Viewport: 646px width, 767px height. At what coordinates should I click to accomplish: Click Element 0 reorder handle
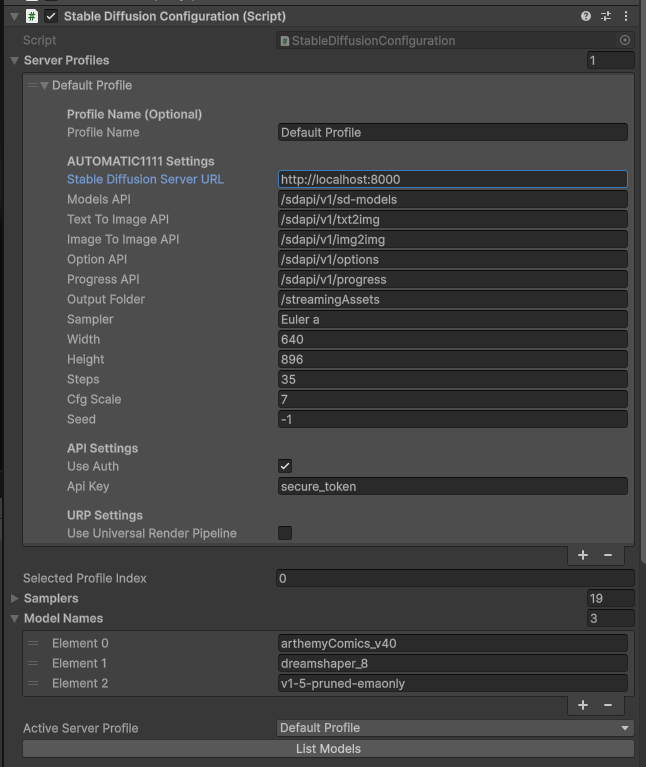[x=33, y=643]
